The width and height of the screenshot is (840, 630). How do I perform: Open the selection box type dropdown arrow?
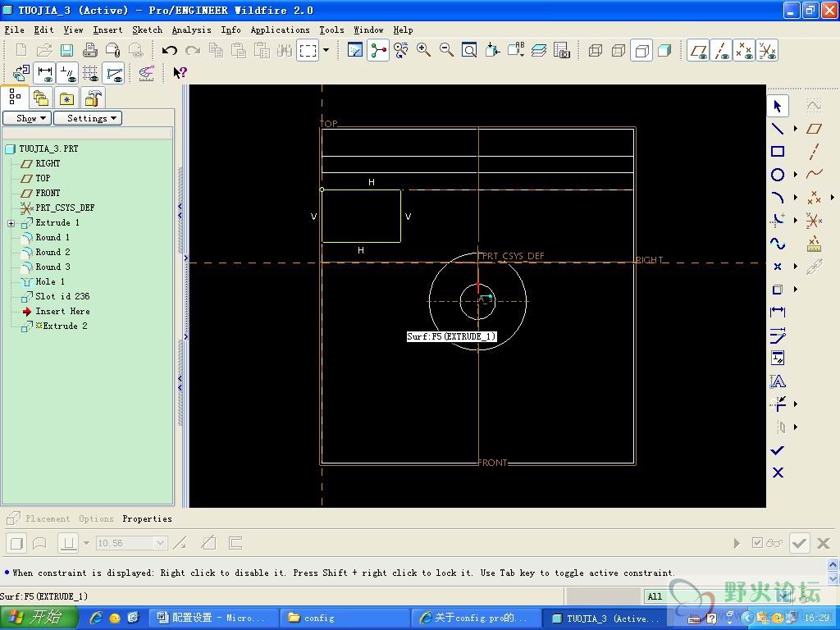pyautogui.click(x=326, y=51)
